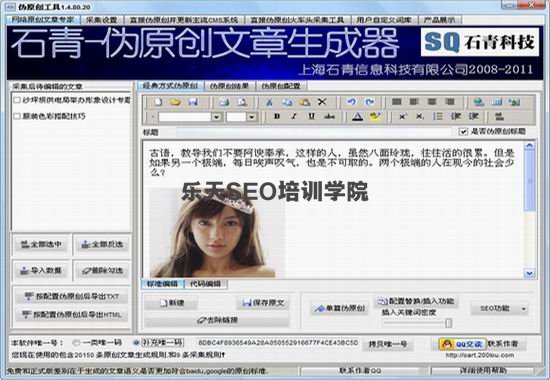The width and height of the screenshot is (550, 380).
Task: Switch to 伪原创结果 tab
Action: (x=229, y=86)
